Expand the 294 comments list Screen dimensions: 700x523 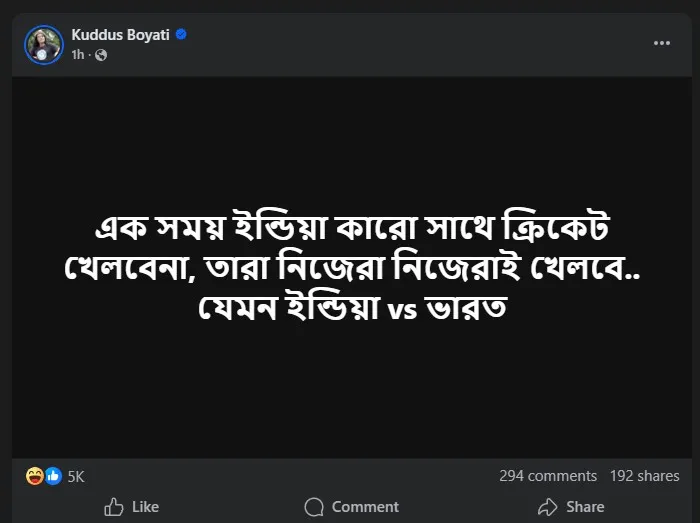(548, 476)
